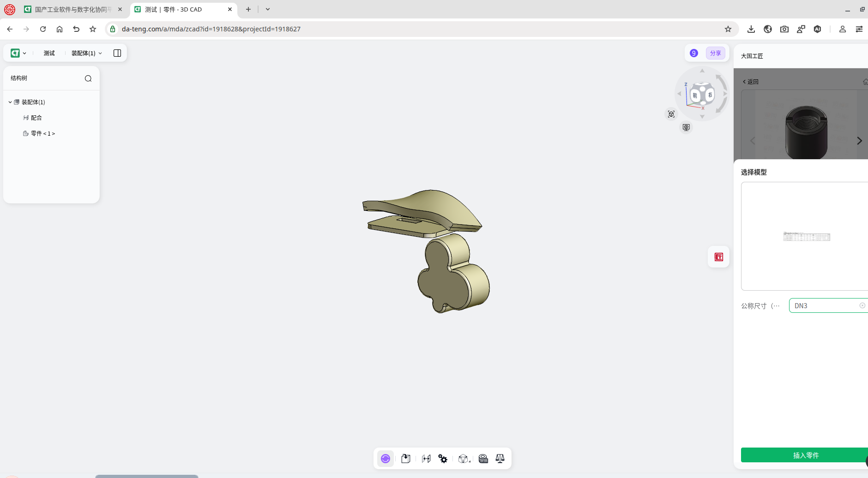Rotate view left with navigator left arrow
This screenshot has height=478, width=868.
click(x=679, y=94)
